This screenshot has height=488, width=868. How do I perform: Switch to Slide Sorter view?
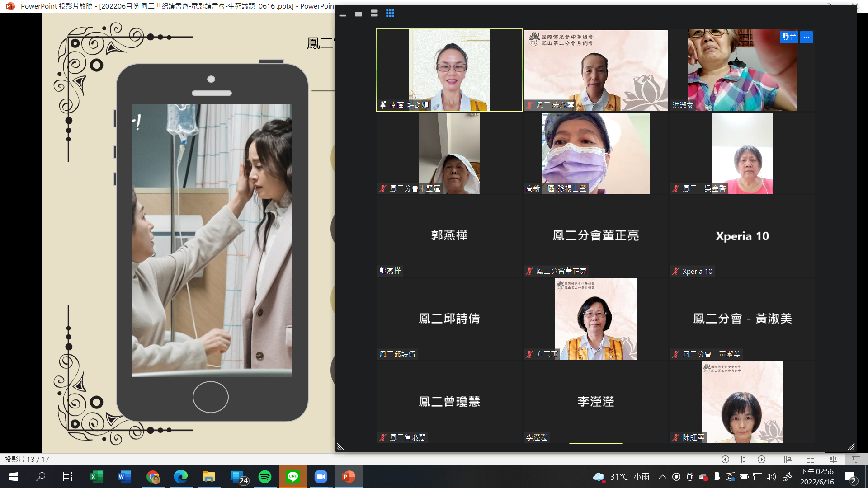[x=811, y=459]
